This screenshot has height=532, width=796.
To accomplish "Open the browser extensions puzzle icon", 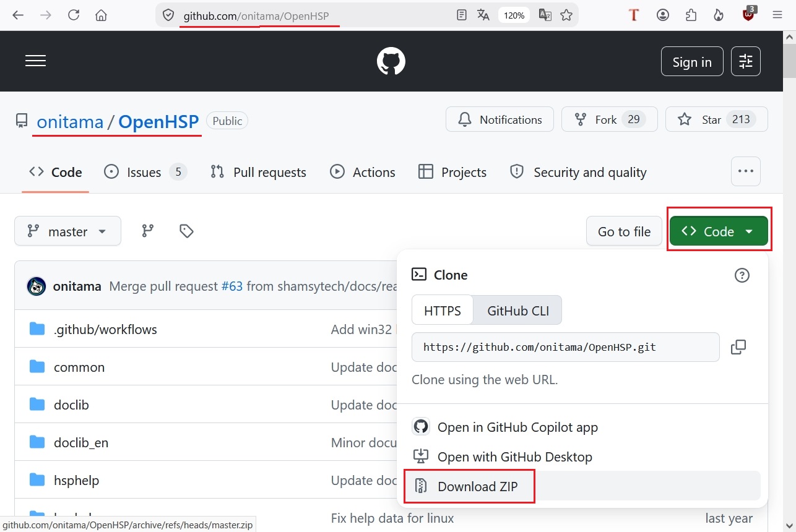I will pos(691,15).
